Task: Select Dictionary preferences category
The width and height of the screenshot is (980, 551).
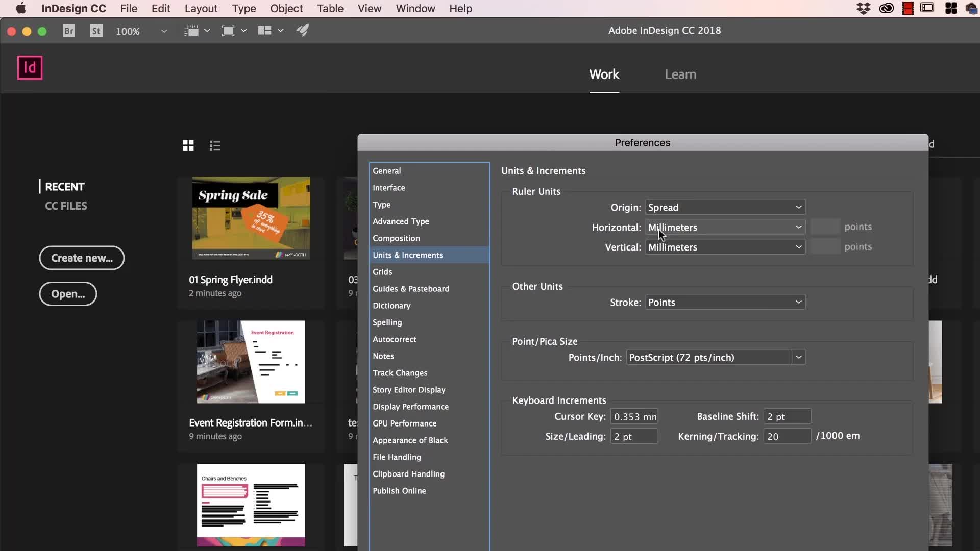Action: 429,306
